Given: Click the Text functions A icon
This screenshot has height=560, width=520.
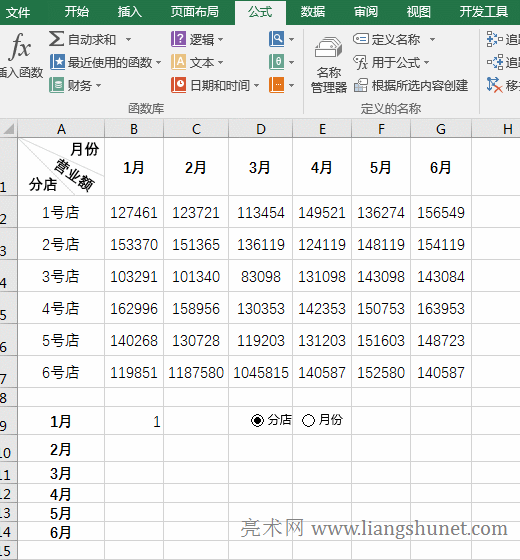Looking at the screenshot, I should tap(179, 62).
